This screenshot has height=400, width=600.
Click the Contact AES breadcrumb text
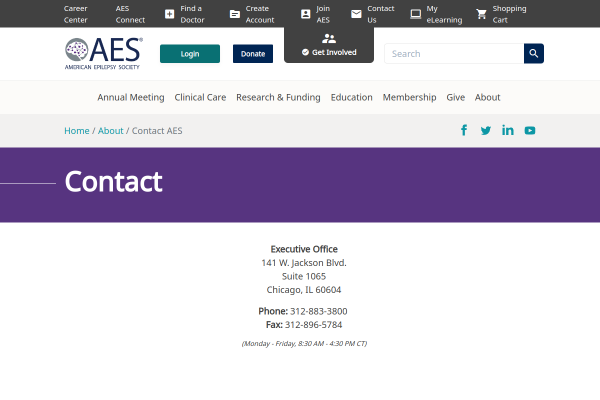tap(157, 131)
